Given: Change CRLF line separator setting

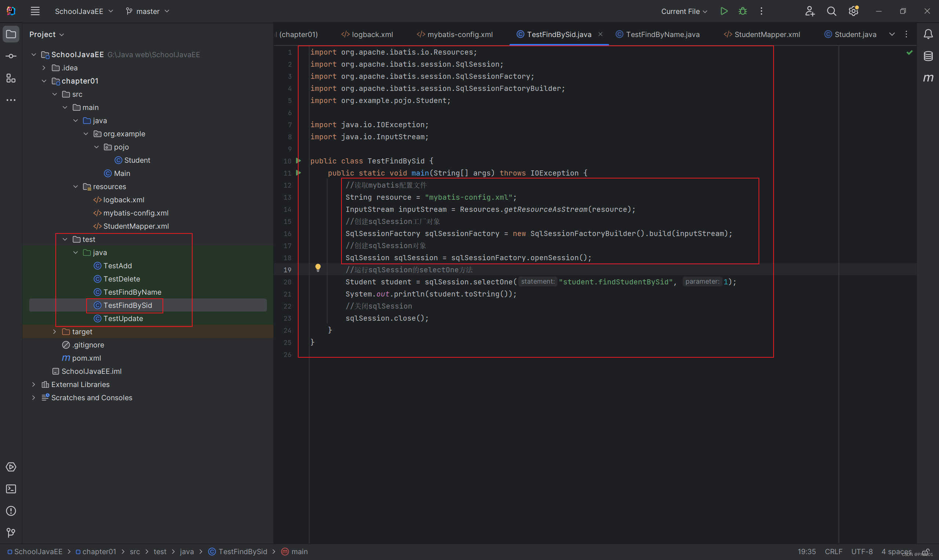Looking at the screenshot, I should coord(833,552).
